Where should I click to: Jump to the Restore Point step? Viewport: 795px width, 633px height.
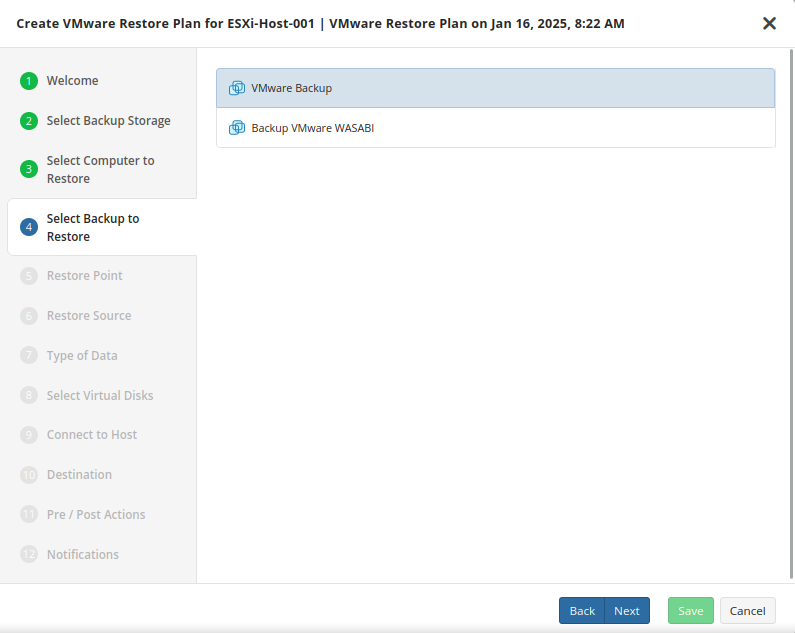tap(85, 276)
